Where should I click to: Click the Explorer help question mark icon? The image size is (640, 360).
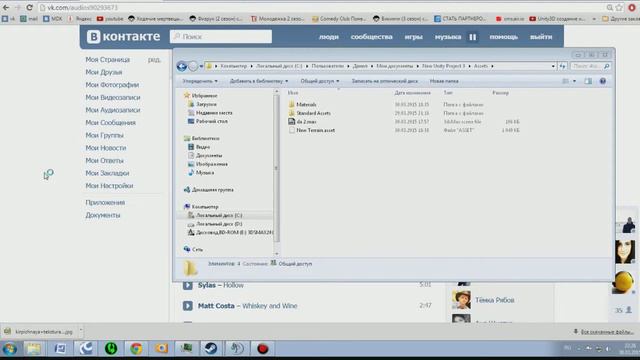click(603, 81)
